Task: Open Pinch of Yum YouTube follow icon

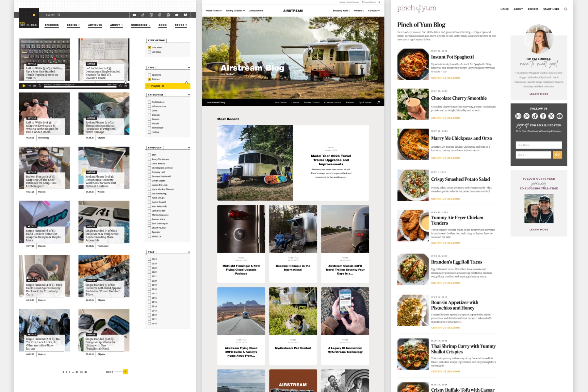Action: coord(560,116)
